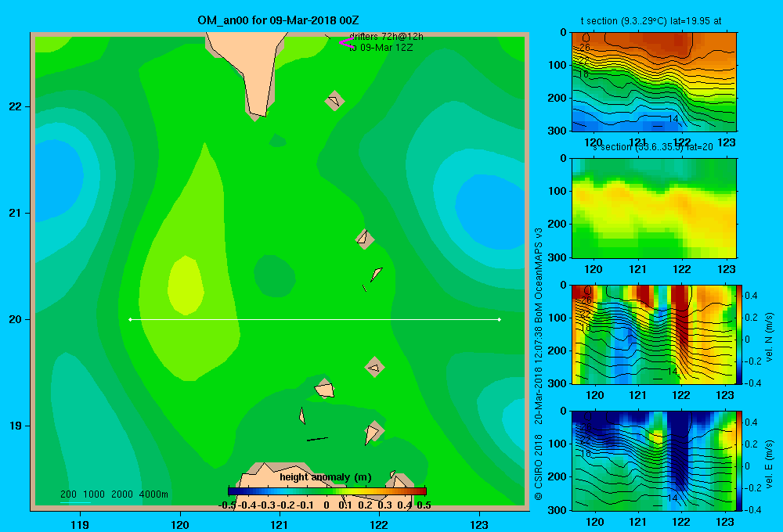Click the '200 1000 2000 4000m' depth legend
This screenshot has height=532, width=783.
[114, 494]
